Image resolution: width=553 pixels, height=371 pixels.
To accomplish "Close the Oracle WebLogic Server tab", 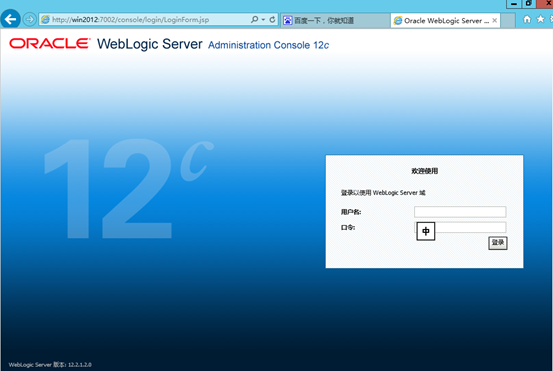I will (494, 20).
